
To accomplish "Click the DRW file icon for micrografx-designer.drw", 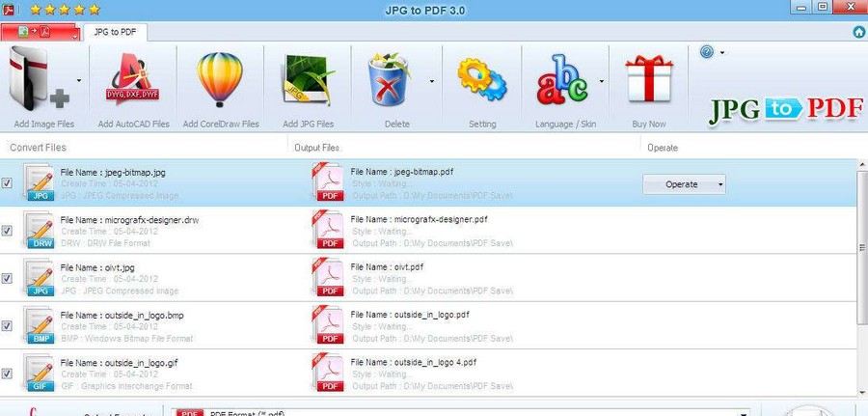I will click(40, 231).
